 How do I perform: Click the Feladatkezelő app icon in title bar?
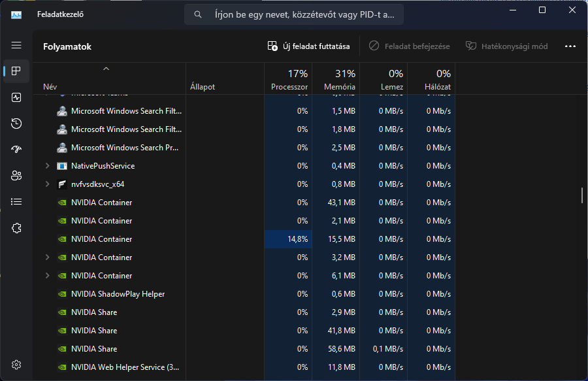(x=16, y=14)
